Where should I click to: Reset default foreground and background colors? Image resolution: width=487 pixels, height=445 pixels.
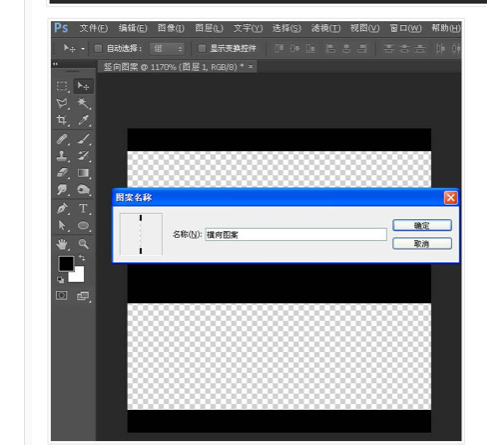(x=60, y=280)
